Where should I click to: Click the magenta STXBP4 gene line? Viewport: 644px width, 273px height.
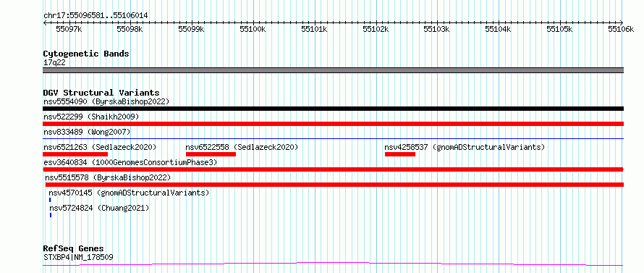point(333,264)
